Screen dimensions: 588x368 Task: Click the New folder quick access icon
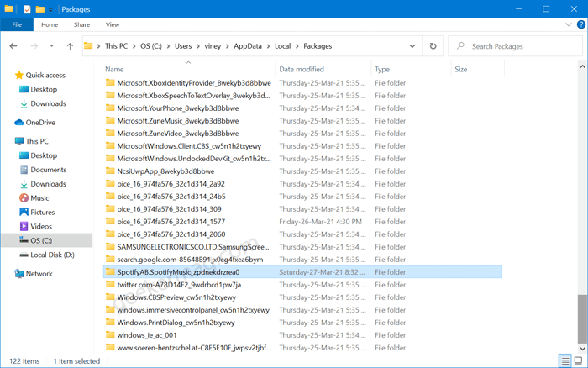(39, 9)
